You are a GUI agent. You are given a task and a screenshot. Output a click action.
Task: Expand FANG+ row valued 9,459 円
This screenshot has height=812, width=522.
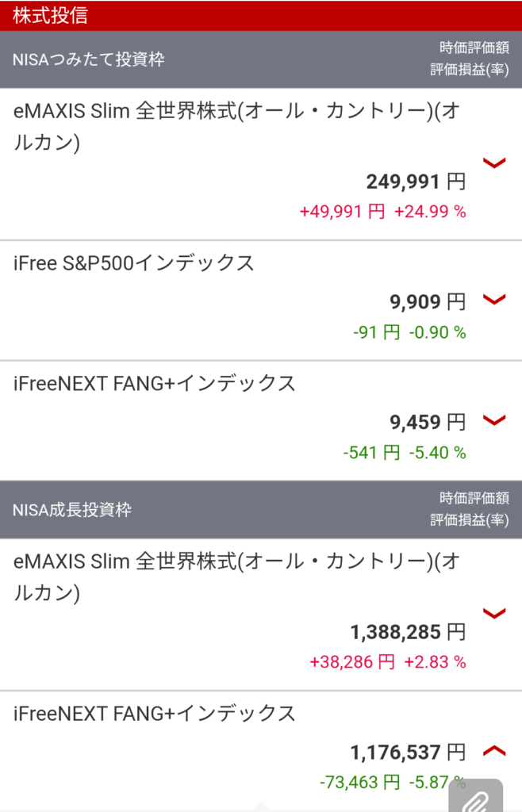pos(494,420)
